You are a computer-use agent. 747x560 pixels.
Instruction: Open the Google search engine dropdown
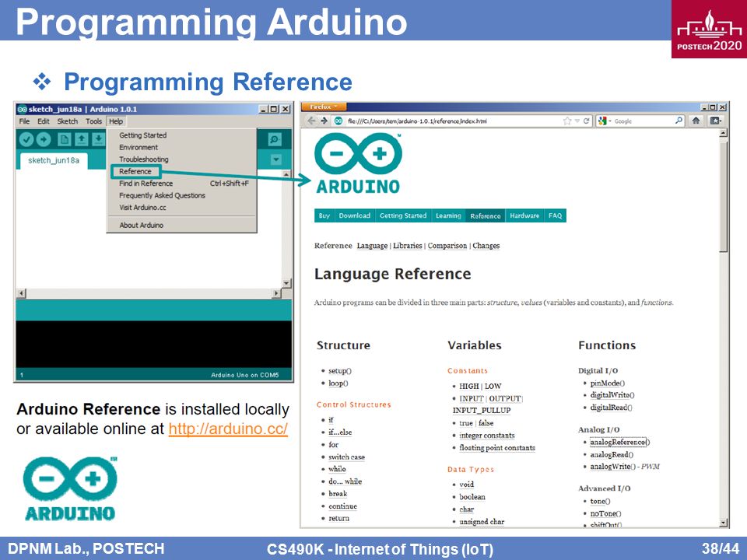click(604, 121)
